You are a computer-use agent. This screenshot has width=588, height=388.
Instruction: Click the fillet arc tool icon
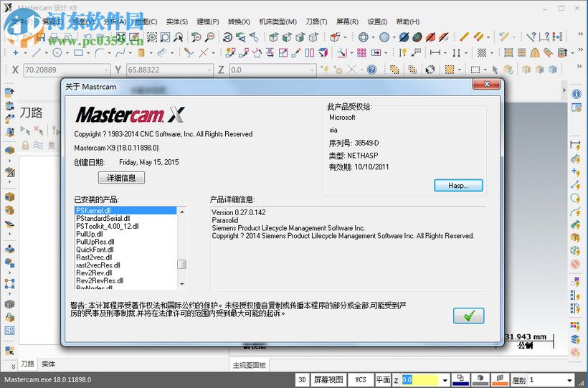tap(99, 52)
